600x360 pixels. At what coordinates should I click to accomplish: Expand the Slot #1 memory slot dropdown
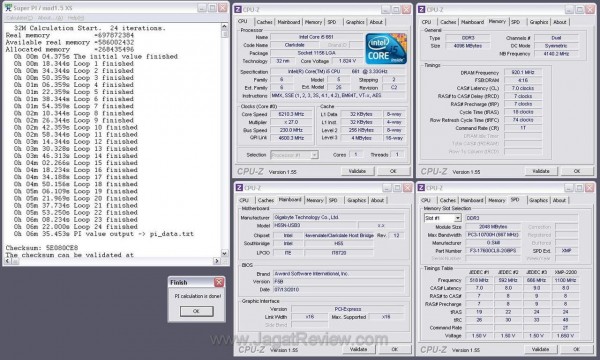(457, 218)
